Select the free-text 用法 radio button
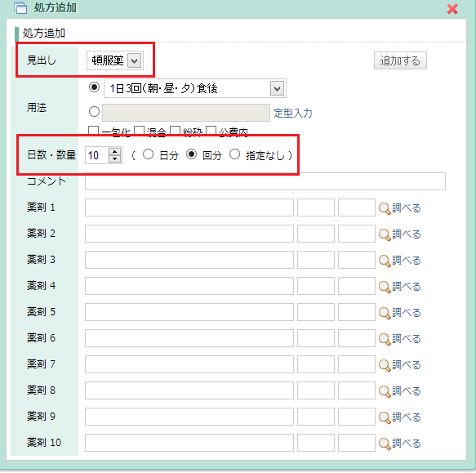Image resolution: width=476 pixels, height=473 pixels. coord(94,112)
